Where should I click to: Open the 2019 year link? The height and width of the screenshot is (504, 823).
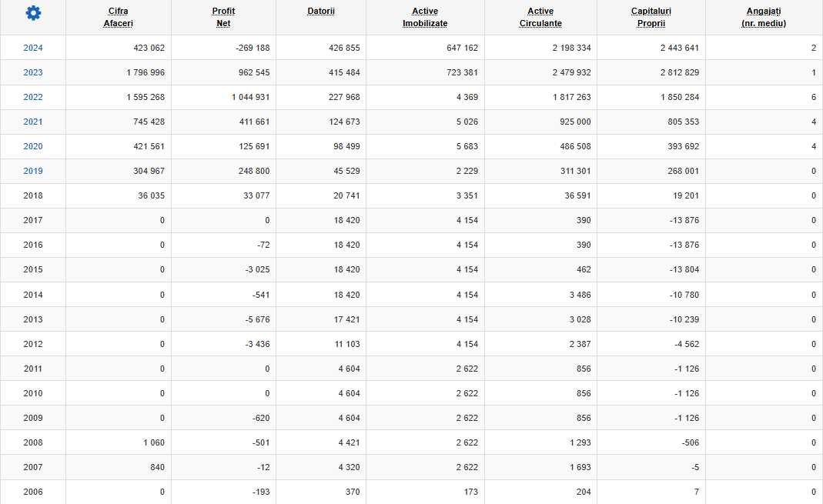point(33,171)
